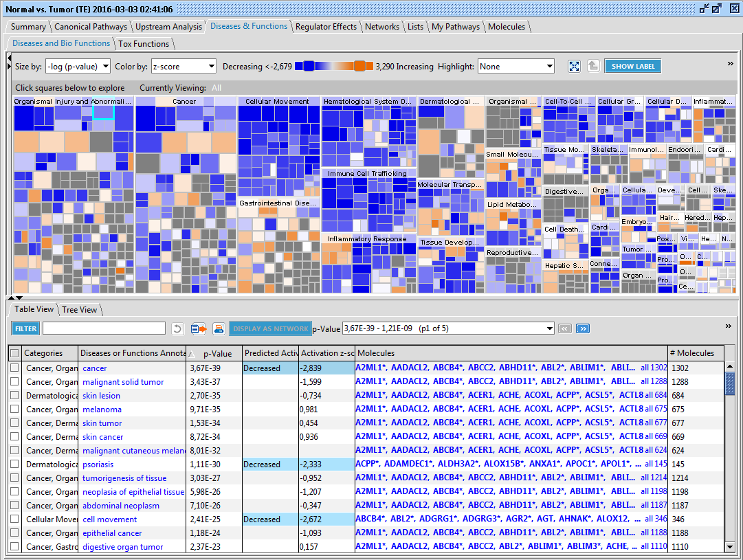The image size is (743, 560).
Task: Open the psoriasis annotation link
Action: coord(98,464)
